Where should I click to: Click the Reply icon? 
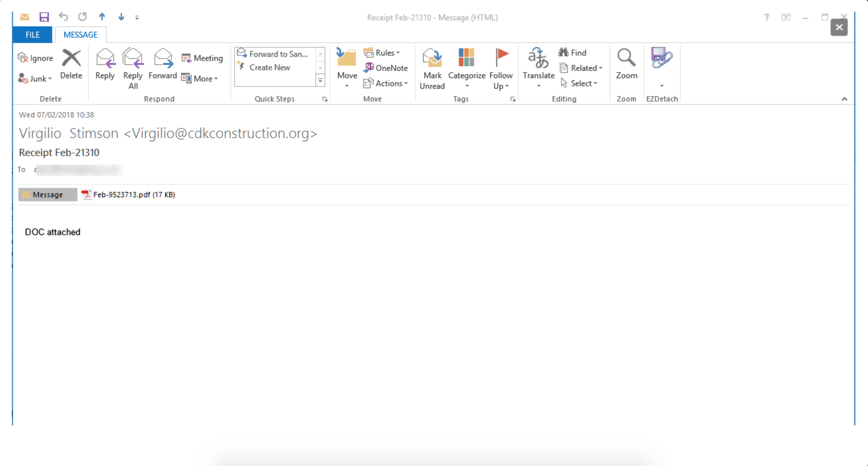105,59
